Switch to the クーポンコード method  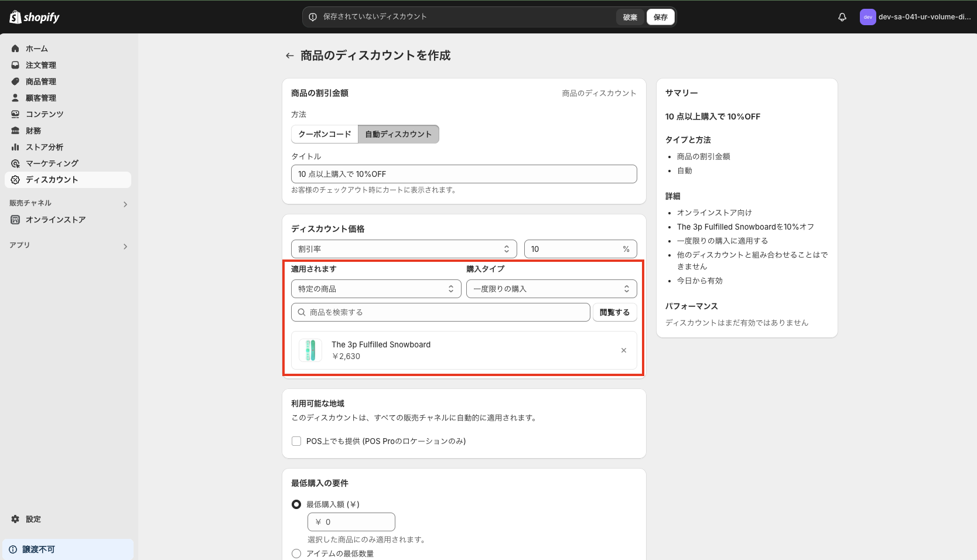click(x=324, y=134)
